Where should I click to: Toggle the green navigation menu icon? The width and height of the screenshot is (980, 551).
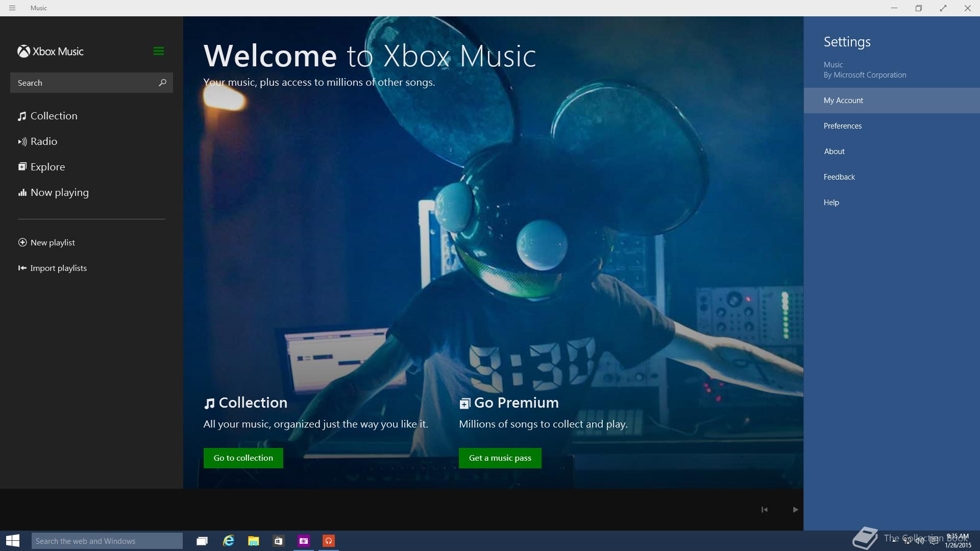coord(158,51)
